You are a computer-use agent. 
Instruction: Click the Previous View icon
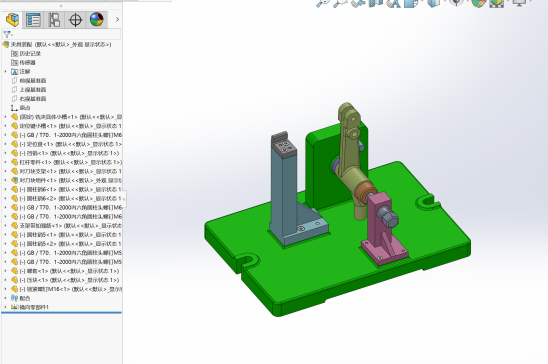click(358, 3)
